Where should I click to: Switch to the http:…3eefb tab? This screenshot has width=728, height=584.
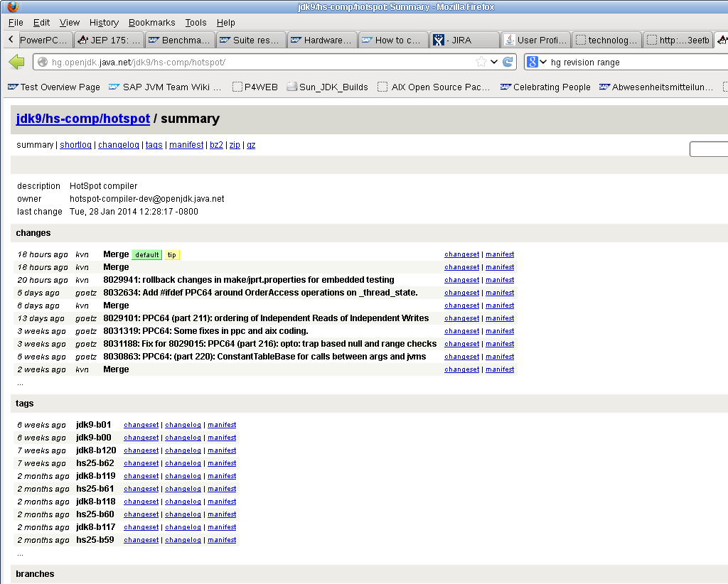pyautogui.click(x=678, y=40)
